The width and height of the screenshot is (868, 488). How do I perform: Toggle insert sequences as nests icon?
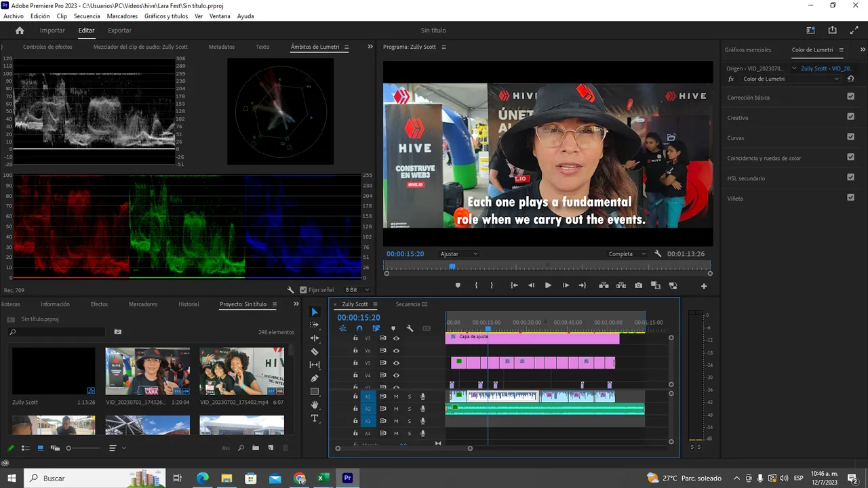[342, 328]
